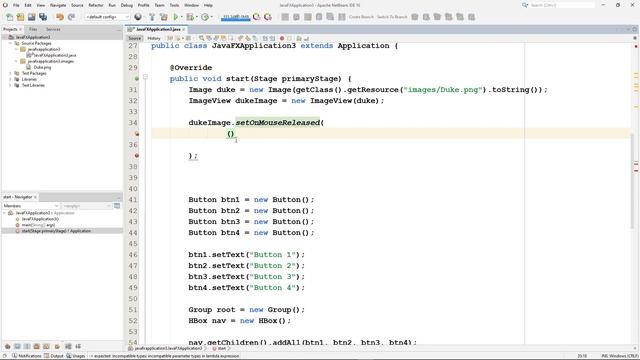640x360 pixels.
Task: Click the Save All toolbar icon
Action: pyautogui.click(x=43, y=17)
